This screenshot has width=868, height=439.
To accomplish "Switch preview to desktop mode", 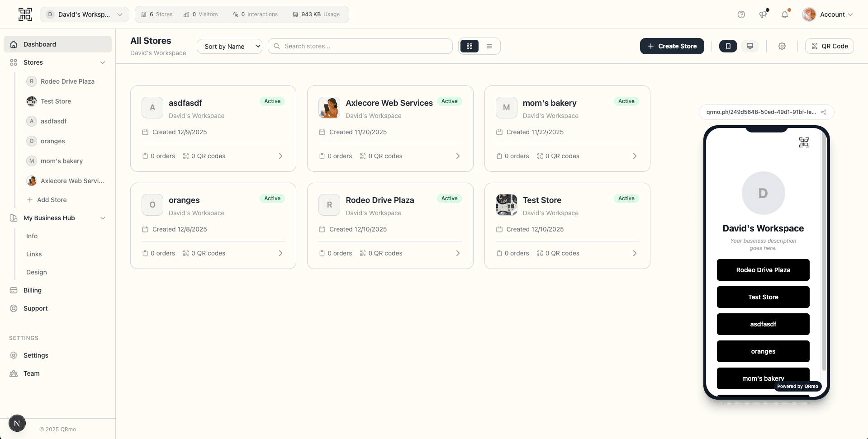I will pyautogui.click(x=750, y=46).
